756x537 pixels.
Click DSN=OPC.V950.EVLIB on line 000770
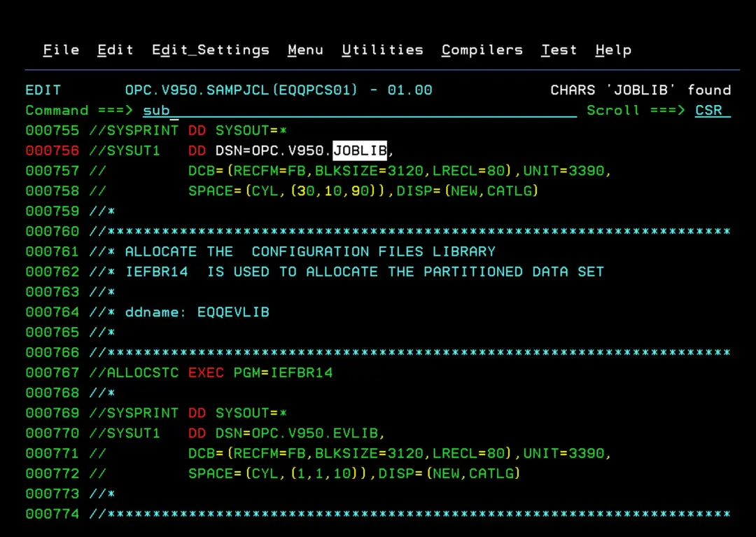tap(297, 433)
